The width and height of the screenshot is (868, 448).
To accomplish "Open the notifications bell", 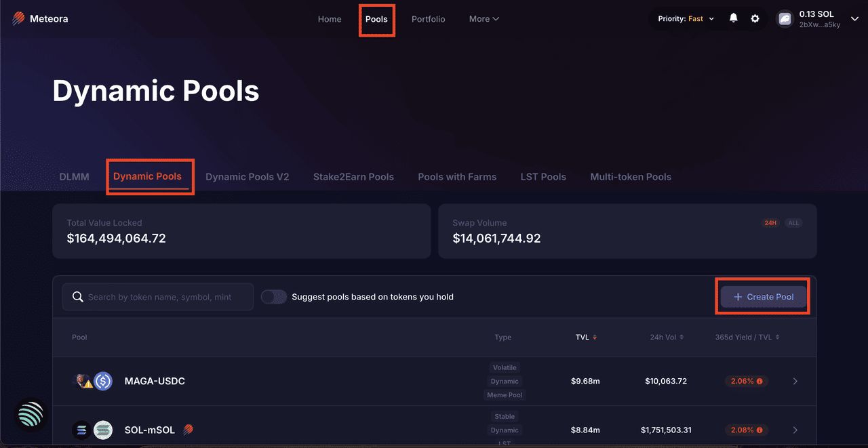I will [x=733, y=18].
